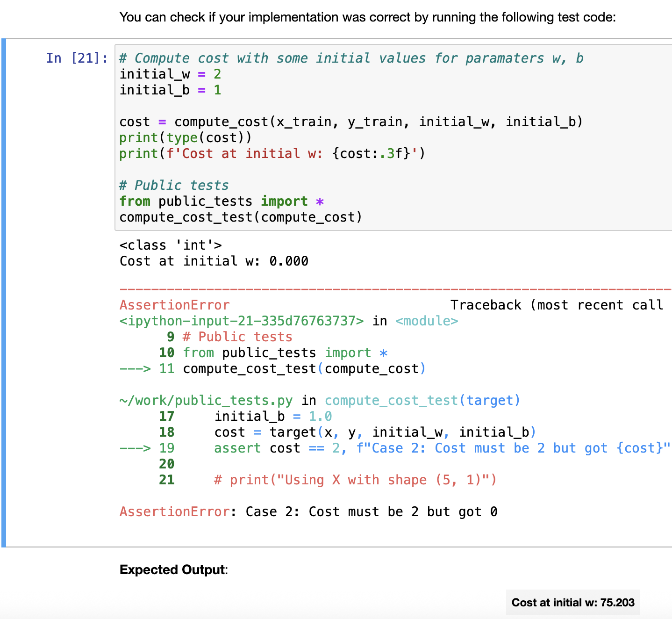
Task: Click the 'print(type(cost))' code line
Action: tap(185, 137)
